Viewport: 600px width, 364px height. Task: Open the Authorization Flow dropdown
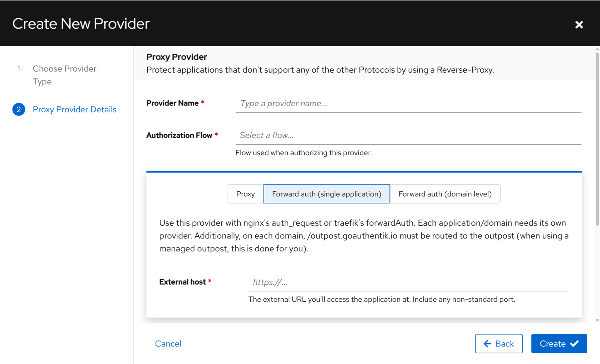pos(408,135)
